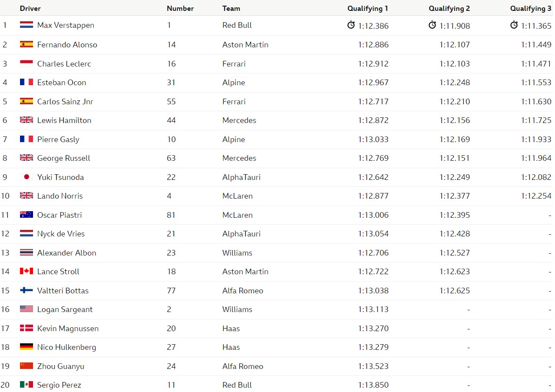Click the Qualifying 3 column header
Screen dimensions: 555x392
(531, 8)
